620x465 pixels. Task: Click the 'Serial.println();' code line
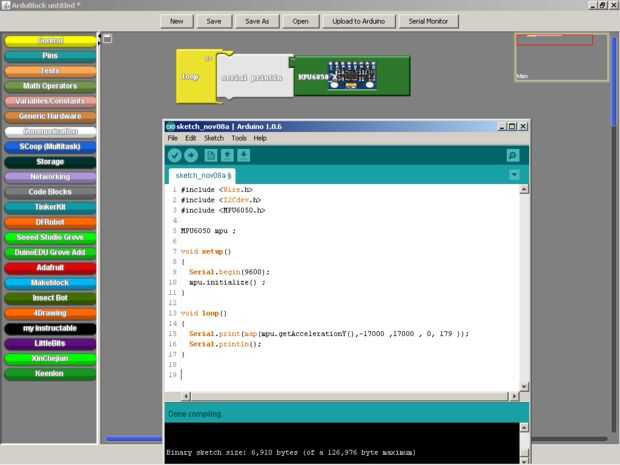pyautogui.click(x=225, y=344)
